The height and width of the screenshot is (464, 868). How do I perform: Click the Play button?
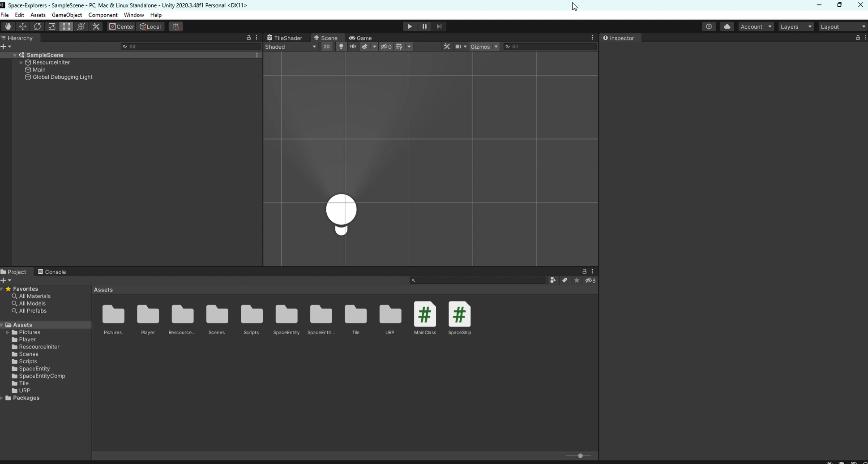pyautogui.click(x=410, y=26)
